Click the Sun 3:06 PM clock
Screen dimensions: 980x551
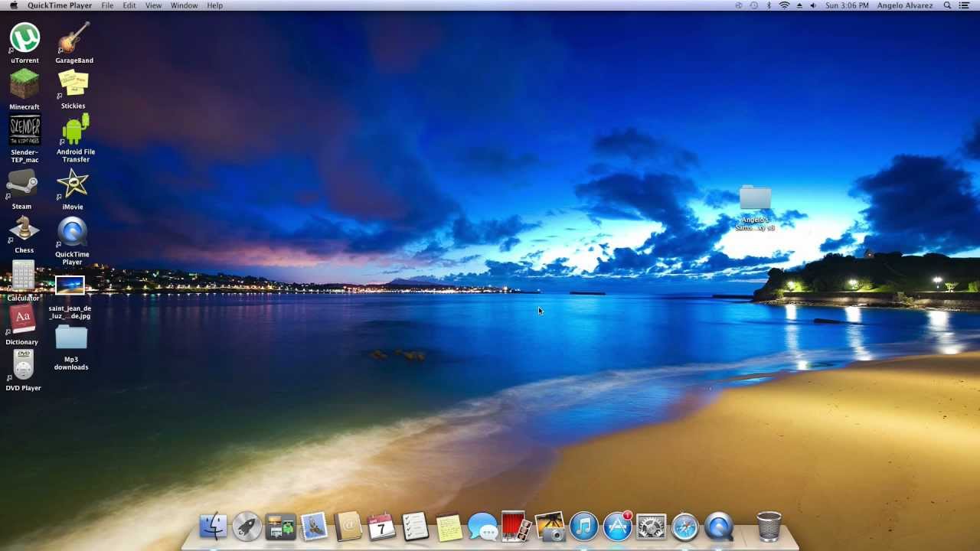point(847,5)
